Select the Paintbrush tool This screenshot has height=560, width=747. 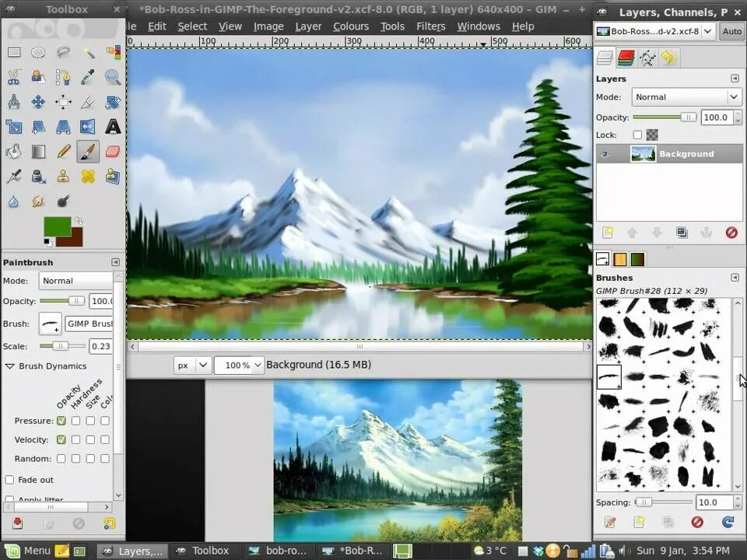[x=88, y=152]
